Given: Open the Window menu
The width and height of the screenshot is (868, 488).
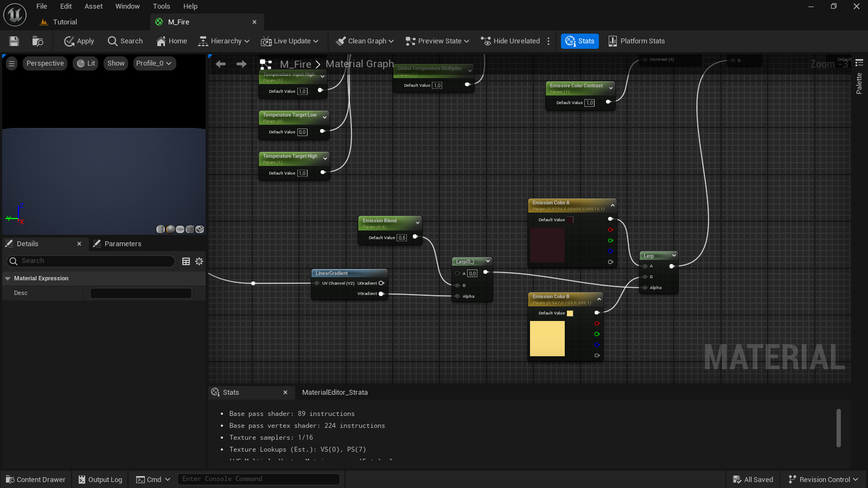Looking at the screenshot, I should pyautogui.click(x=127, y=7).
